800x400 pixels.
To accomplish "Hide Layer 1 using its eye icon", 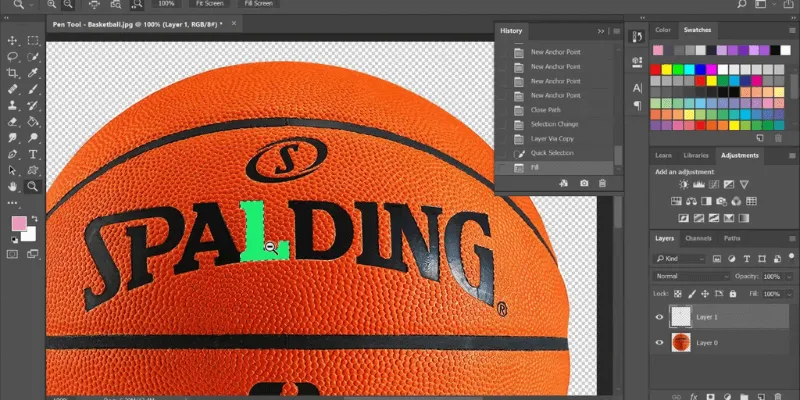I will click(x=659, y=317).
